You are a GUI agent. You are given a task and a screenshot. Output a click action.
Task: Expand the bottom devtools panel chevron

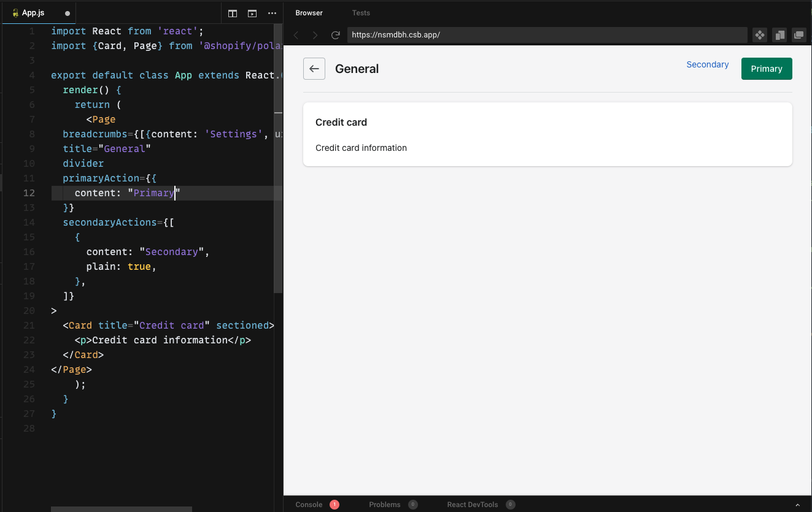(798, 505)
